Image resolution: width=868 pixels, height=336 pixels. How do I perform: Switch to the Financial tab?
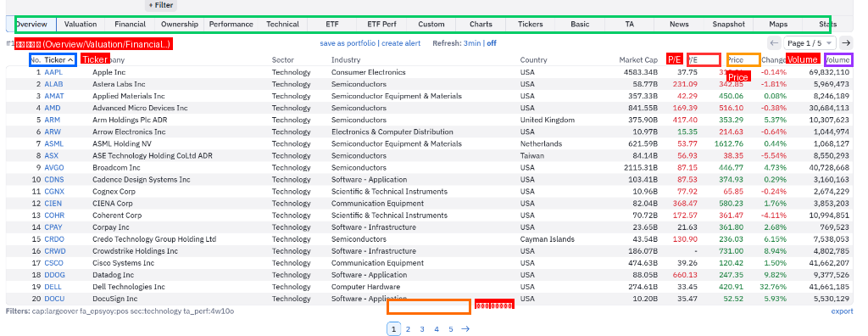pyautogui.click(x=130, y=25)
